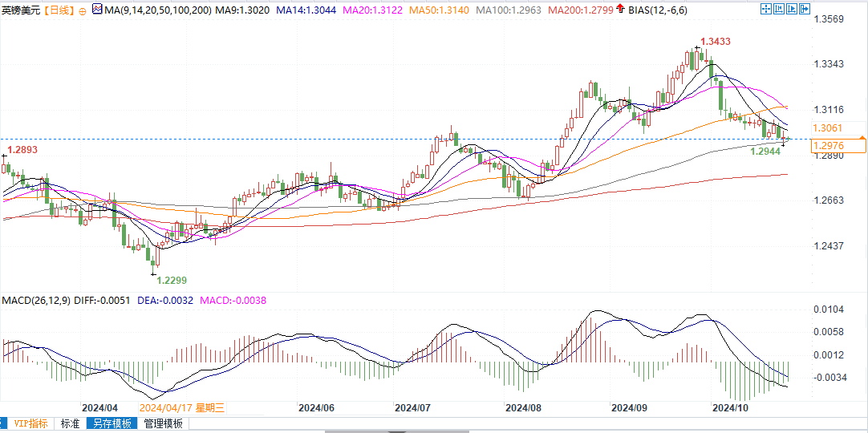The height and width of the screenshot is (433, 868).
Task: Click the 1.2437 price axis value
Action: pyautogui.click(x=828, y=246)
